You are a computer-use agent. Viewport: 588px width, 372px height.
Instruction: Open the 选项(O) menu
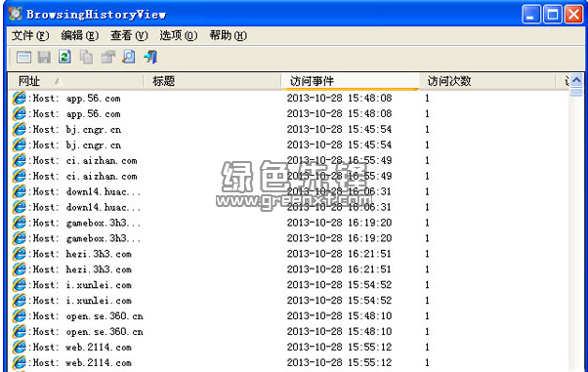[x=179, y=35]
